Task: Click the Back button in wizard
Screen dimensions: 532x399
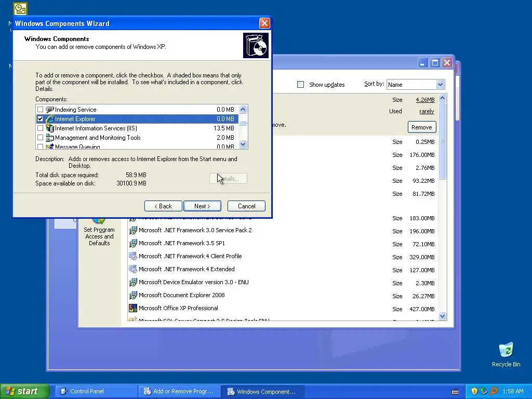Action: tap(163, 206)
